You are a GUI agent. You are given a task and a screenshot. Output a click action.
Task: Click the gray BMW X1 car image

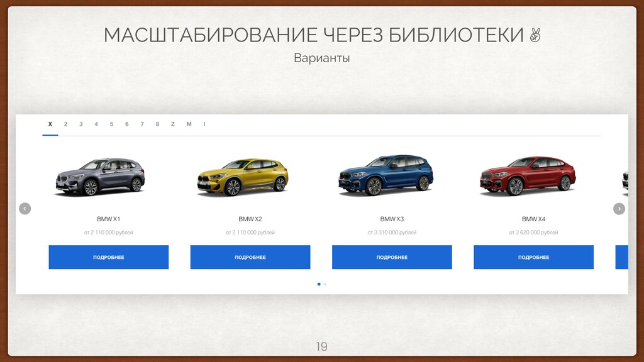(x=100, y=177)
